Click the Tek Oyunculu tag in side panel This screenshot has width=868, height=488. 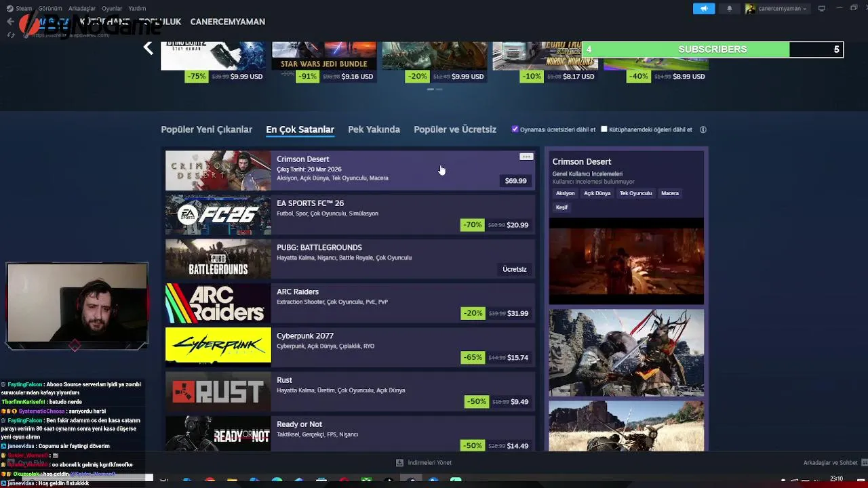pyautogui.click(x=635, y=193)
